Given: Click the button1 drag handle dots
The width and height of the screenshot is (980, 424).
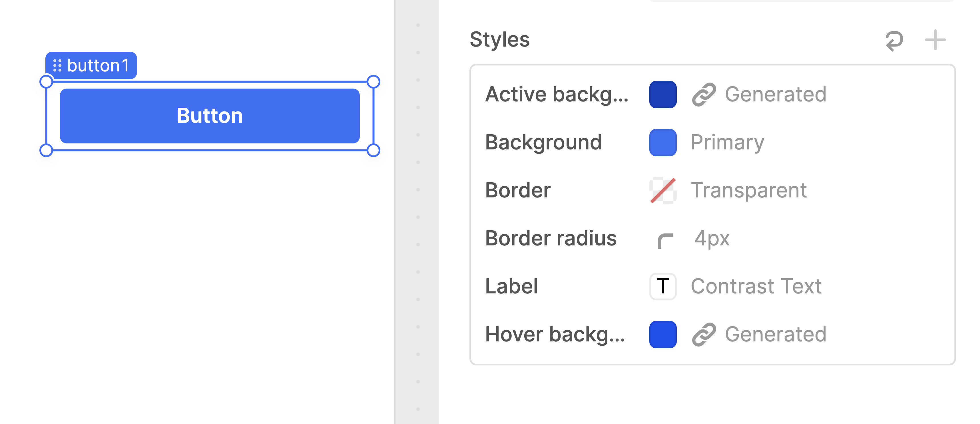Looking at the screenshot, I should 57,65.
